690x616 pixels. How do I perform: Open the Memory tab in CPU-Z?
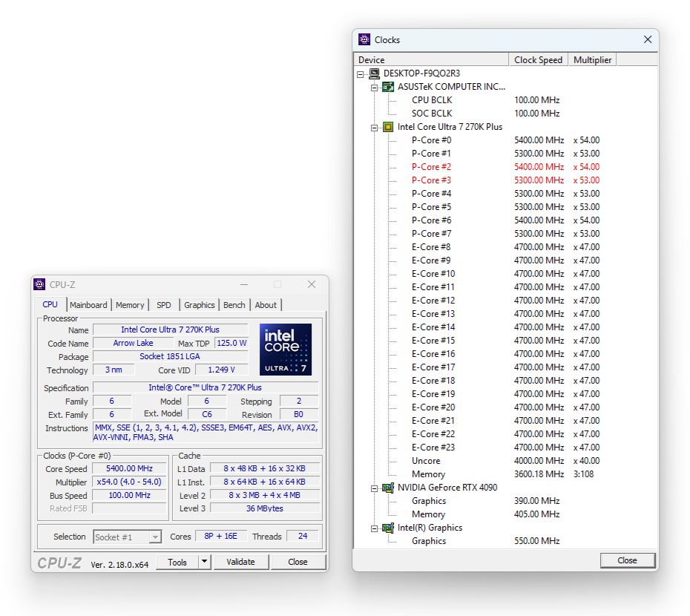click(130, 305)
